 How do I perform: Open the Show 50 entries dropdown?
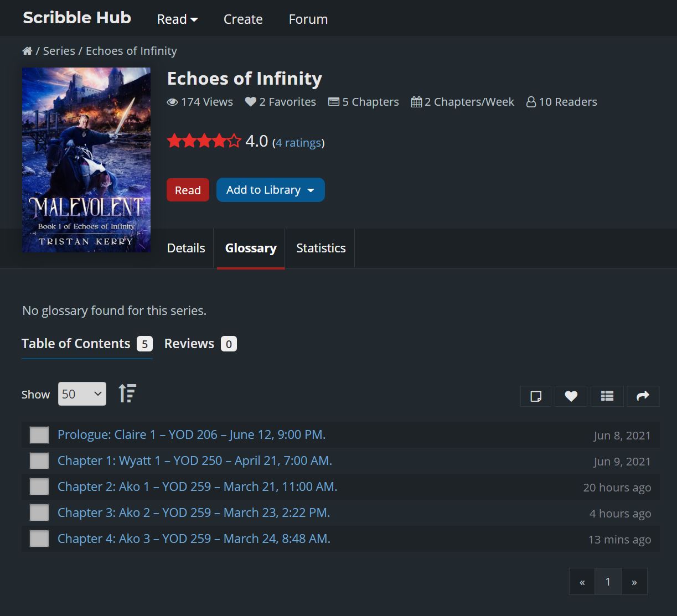pyautogui.click(x=82, y=394)
